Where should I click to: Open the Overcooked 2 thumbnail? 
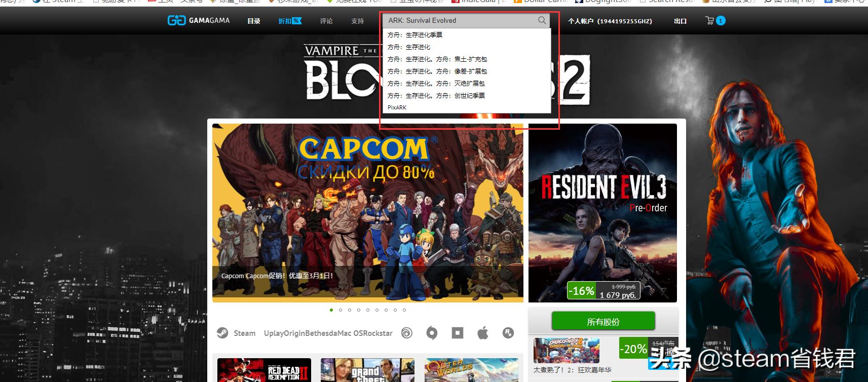(x=567, y=350)
